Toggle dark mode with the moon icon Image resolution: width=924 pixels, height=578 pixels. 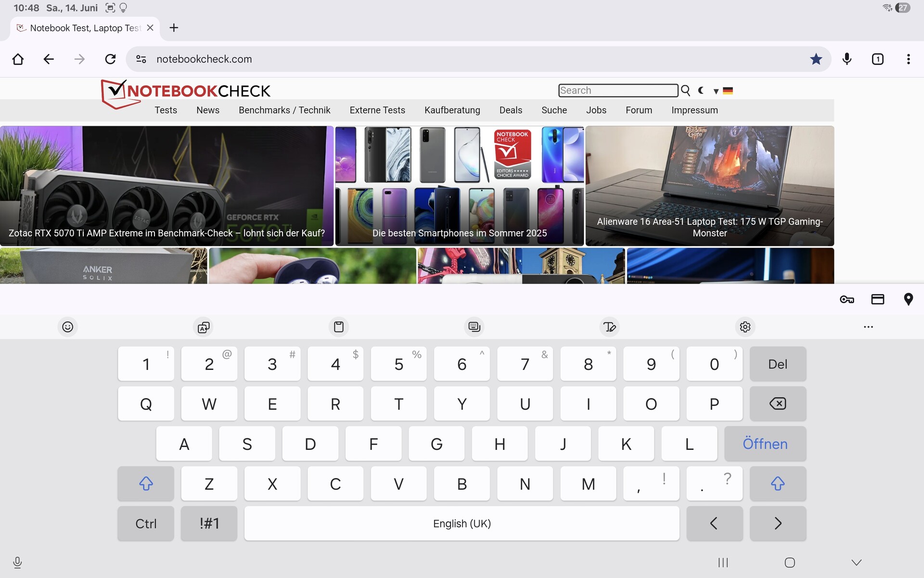(701, 91)
